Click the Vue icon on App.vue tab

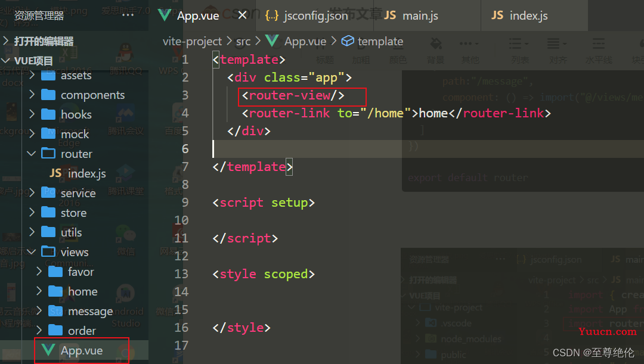point(165,15)
